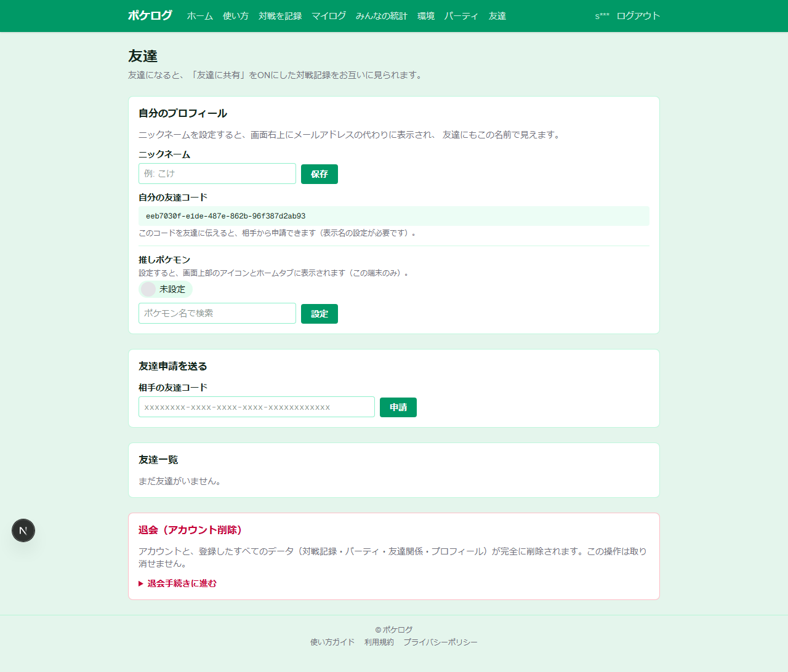Open the パーティ page
This screenshot has width=788, height=672.
point(462,16)
